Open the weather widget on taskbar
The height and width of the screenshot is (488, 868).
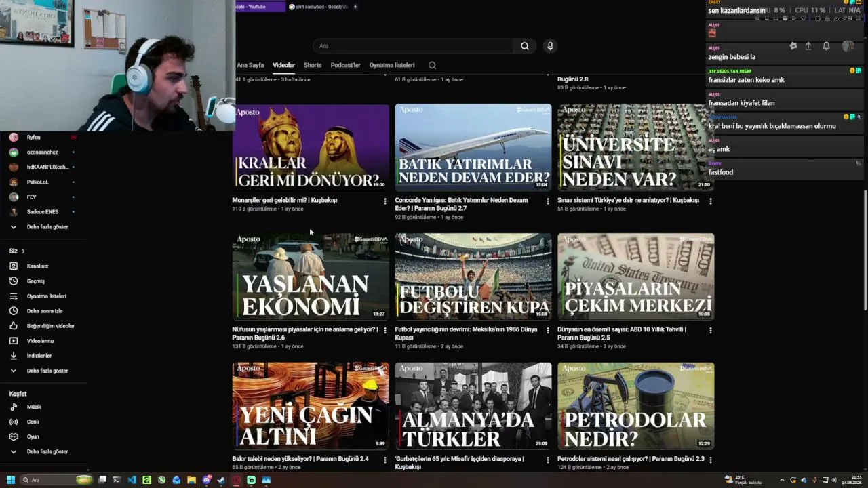(x=743, y=480)
